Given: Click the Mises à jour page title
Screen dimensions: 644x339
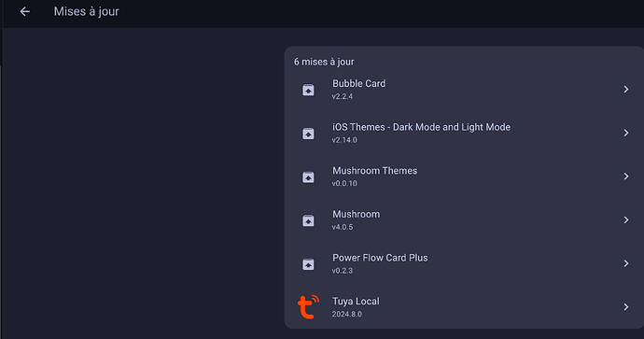Looking at the screenshot, I should [x=86, y=11].
